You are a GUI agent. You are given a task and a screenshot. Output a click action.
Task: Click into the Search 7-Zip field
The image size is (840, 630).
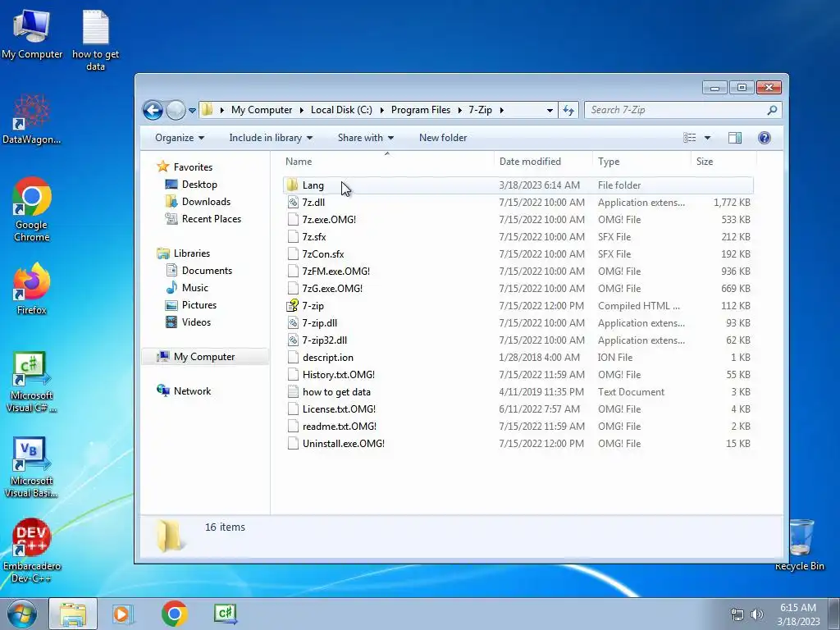pyautogui.click(x=683, y=110)
